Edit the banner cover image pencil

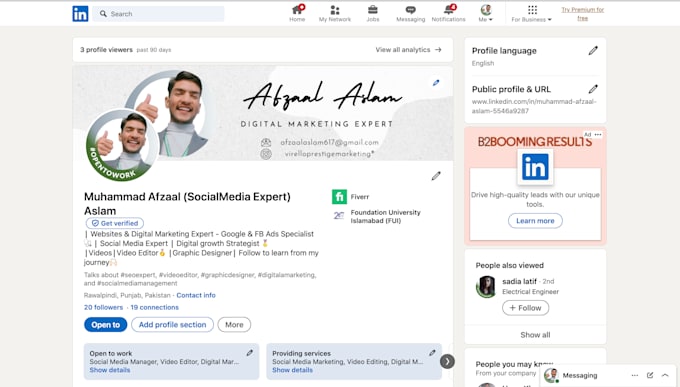click(436, 83)
